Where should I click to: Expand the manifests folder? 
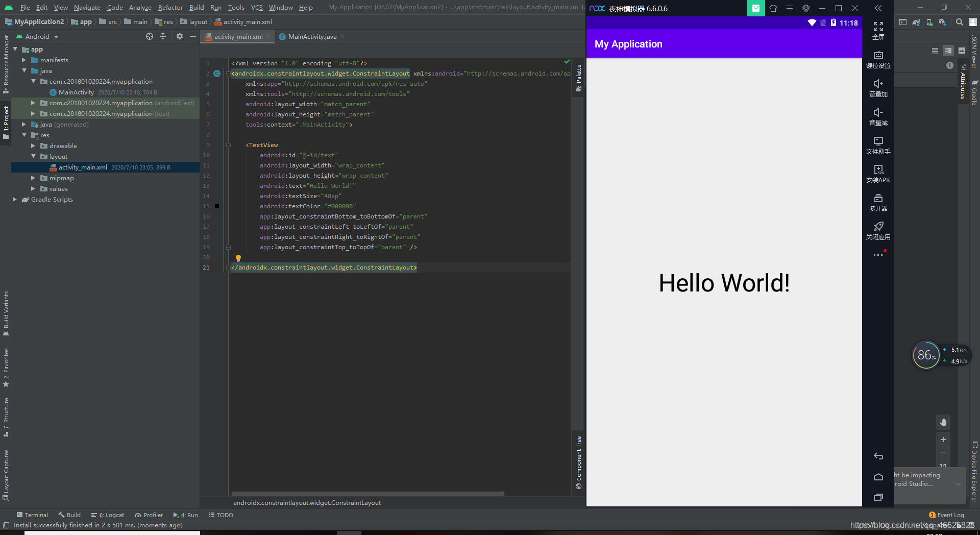(24, 60)
